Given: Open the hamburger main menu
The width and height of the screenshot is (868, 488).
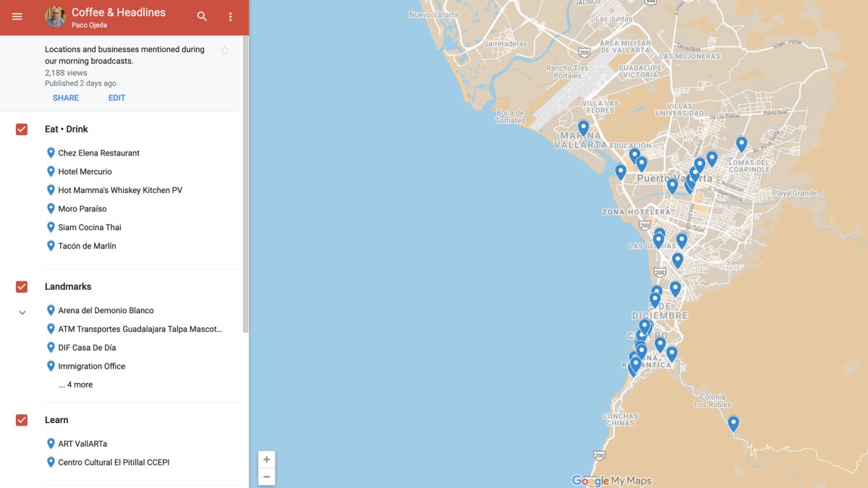Looking at the screenshot, I should (17, 17).
